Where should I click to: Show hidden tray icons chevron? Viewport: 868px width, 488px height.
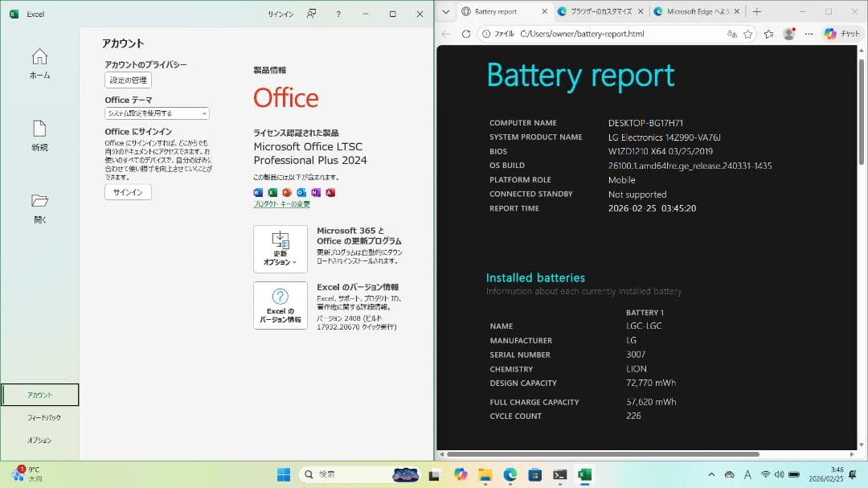click(711, 474)
